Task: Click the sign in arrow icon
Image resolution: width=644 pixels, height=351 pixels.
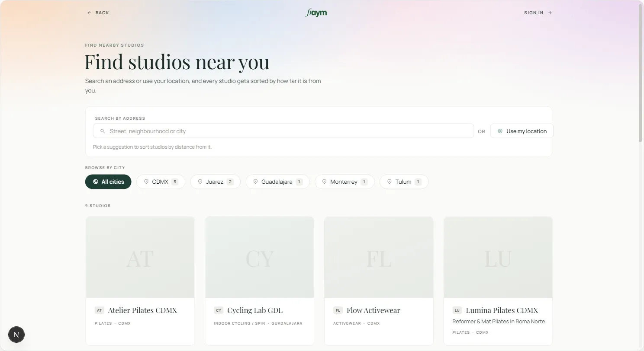Action: [x=550, y=13]
